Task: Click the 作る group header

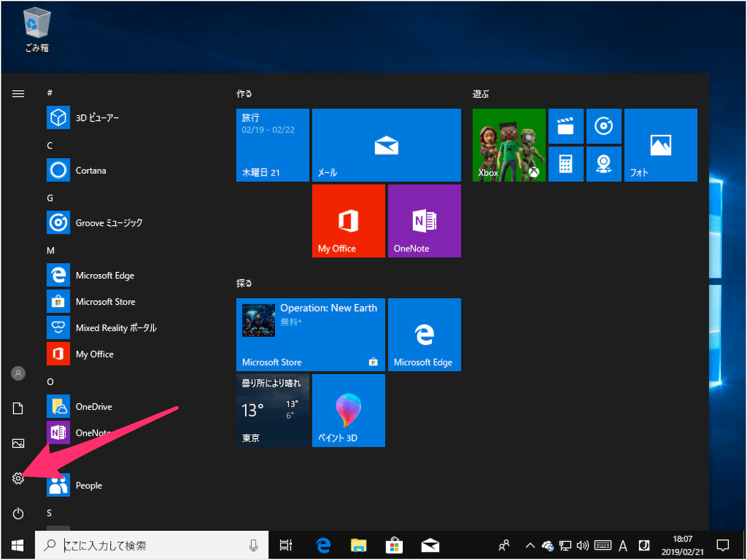Action: pyautogui.click(x=244, y=93)
